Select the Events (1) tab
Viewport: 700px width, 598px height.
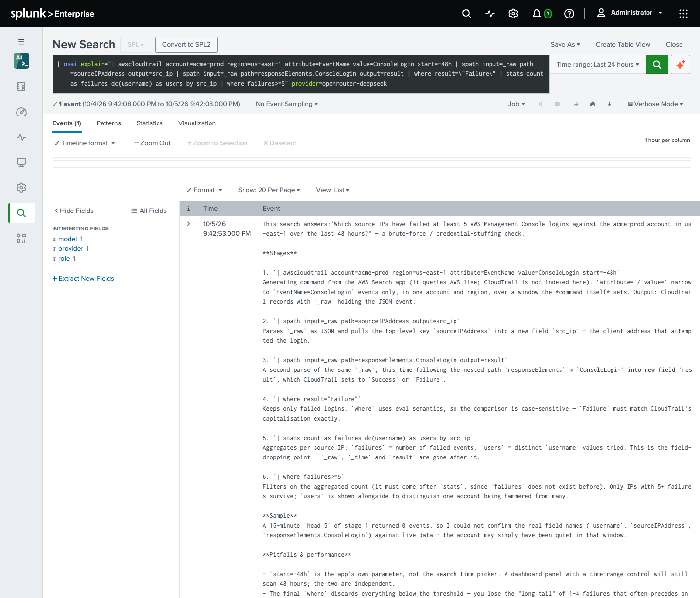(x=67, y=123)
